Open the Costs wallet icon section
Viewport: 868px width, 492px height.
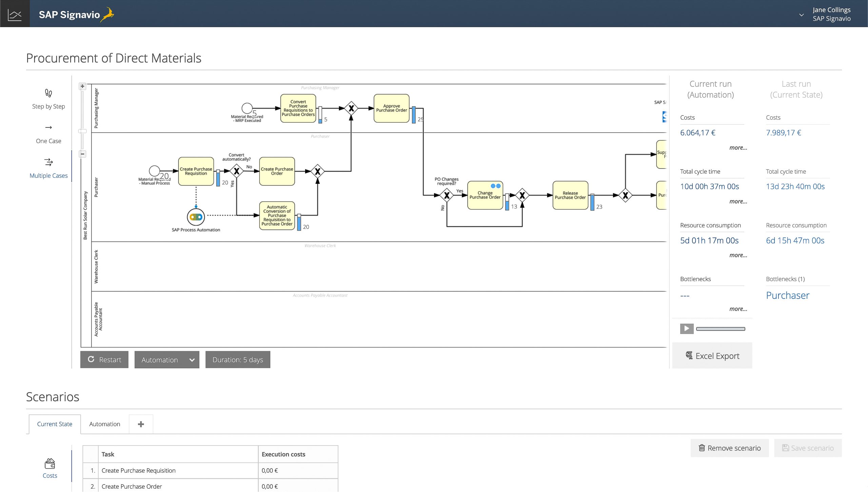[x=50, y=464]
